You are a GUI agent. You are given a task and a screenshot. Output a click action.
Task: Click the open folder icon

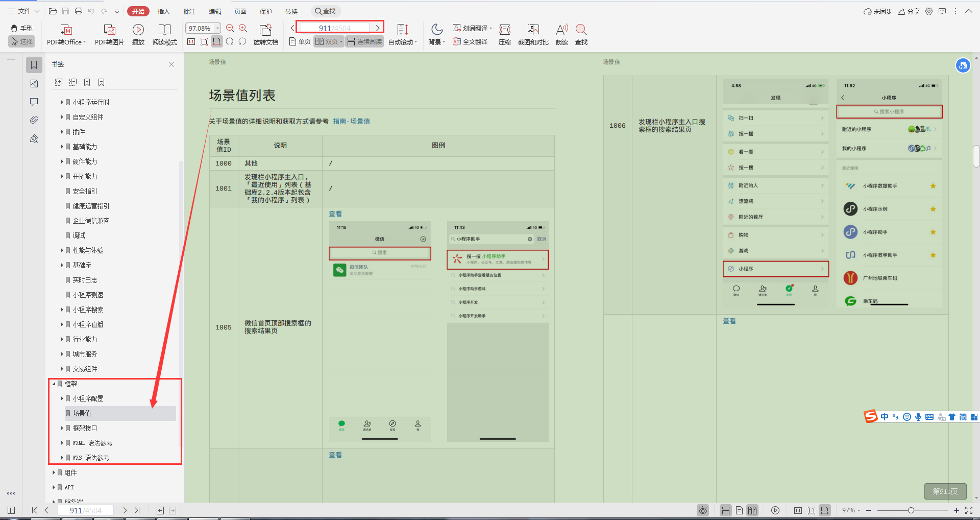tap(53, 11)
